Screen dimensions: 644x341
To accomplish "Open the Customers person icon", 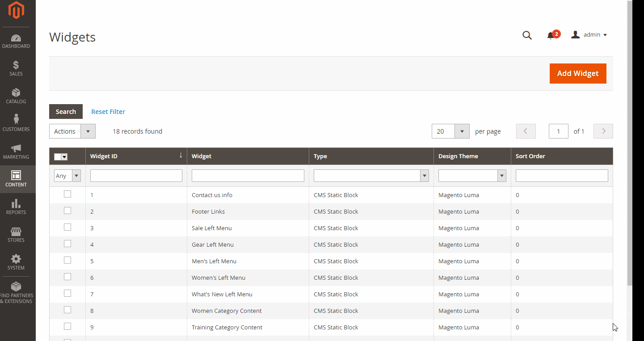I will tap(16, 120).
